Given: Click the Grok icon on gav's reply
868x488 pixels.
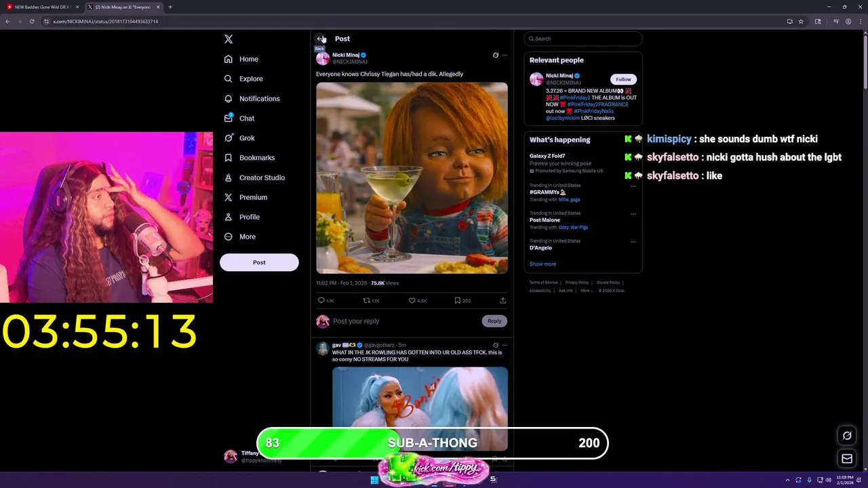Looking at the screenshot, I should point(495,345).
